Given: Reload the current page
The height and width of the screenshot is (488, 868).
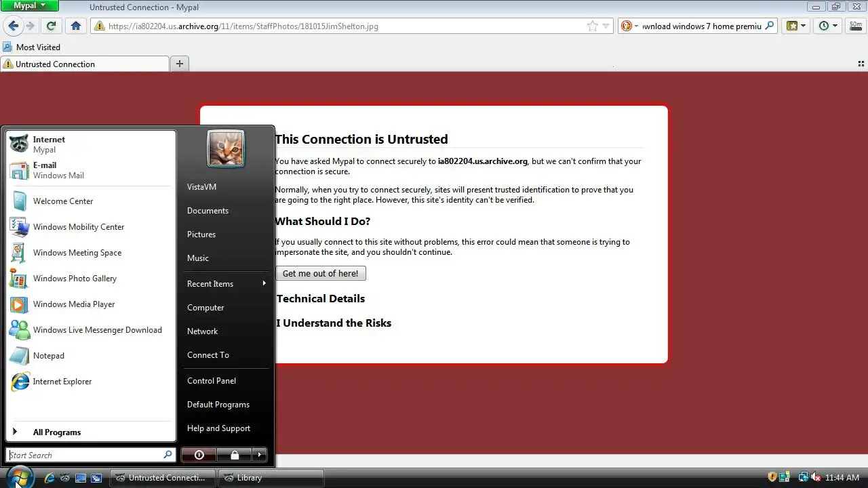Looking at the screenshot, I should [51, 26].
